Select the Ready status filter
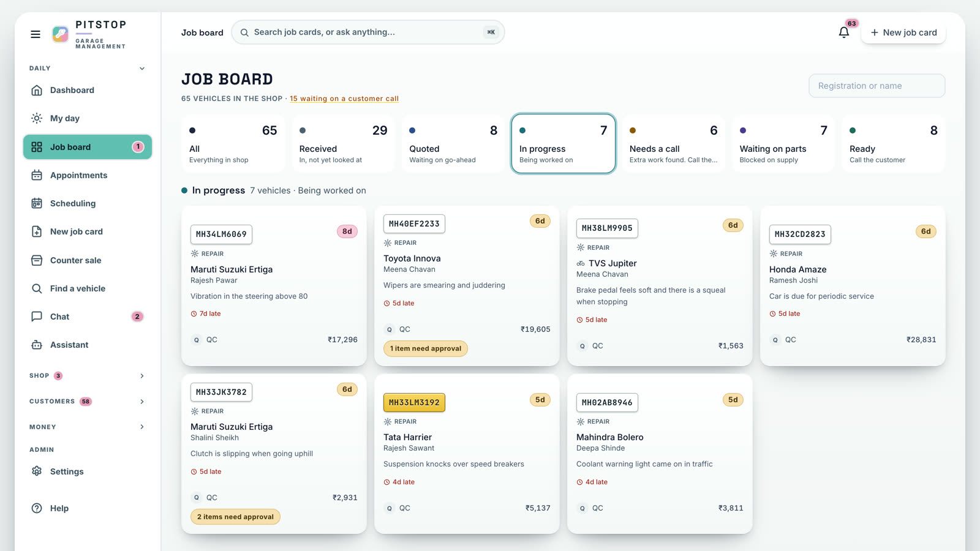Image resolution: width=980 pixels, height=551 pixels. click(894, 144)
